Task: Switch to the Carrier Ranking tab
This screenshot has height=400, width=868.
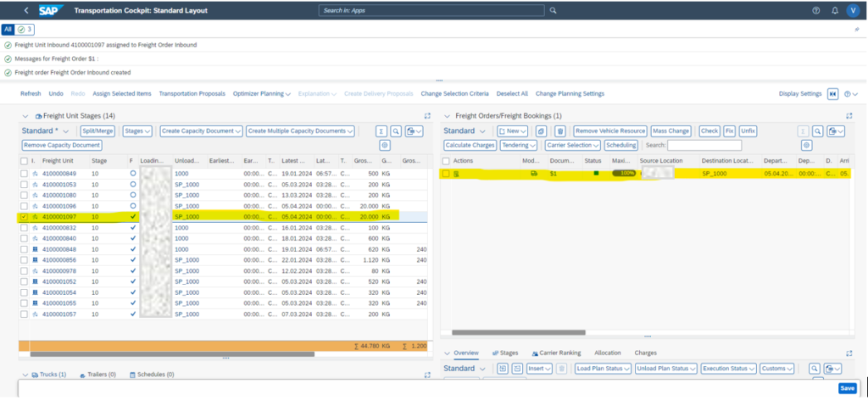Action: tap(556, 353)
